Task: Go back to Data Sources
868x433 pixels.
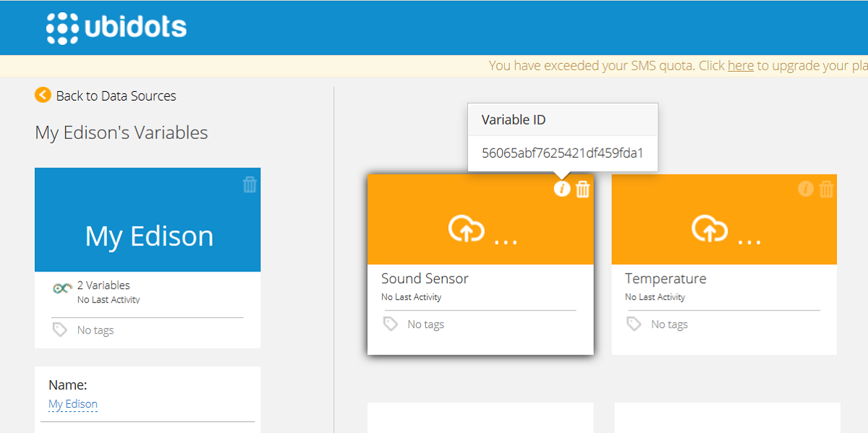Action: pyautogui.click(x=116, y=96)
